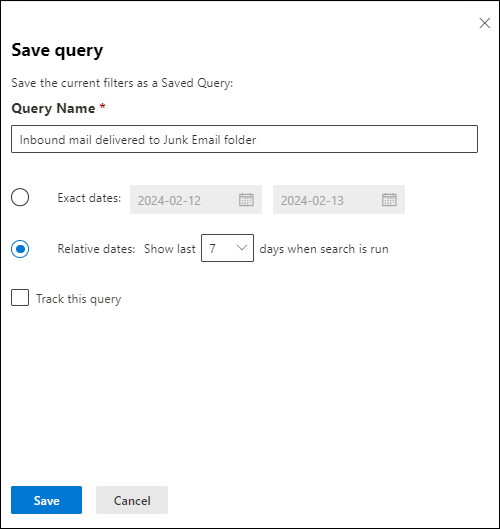
Task: Click the 2024-02-13 end date field
Action: (x=339, y=199)
